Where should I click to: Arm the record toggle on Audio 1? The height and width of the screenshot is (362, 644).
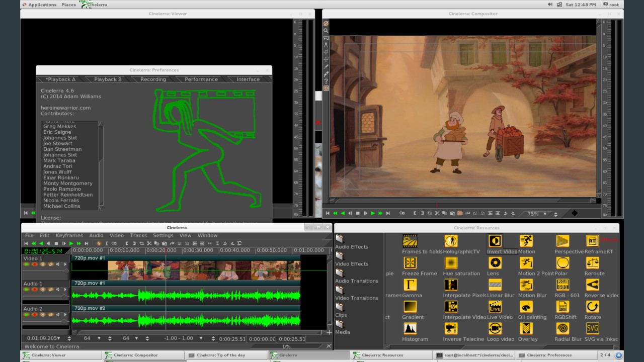(35, 289)
